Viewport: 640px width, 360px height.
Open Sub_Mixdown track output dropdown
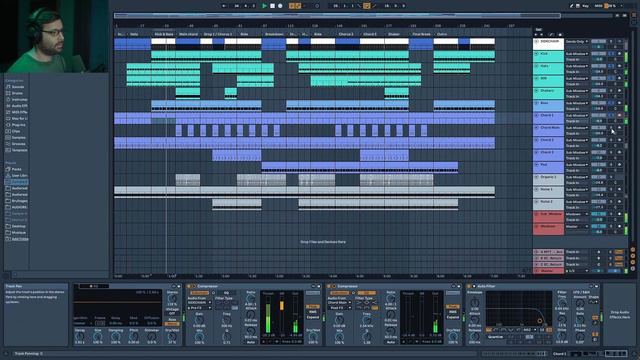[x=577, y=214]
